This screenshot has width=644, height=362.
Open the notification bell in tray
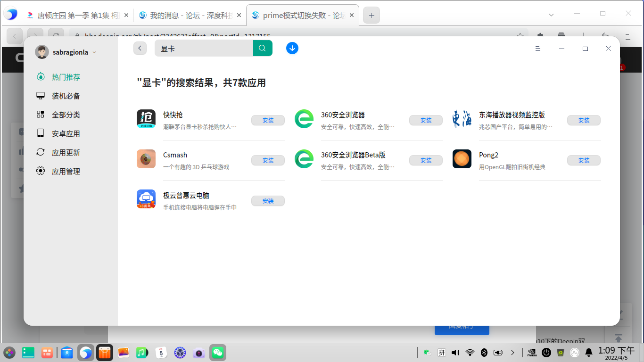tap(589, 353)
